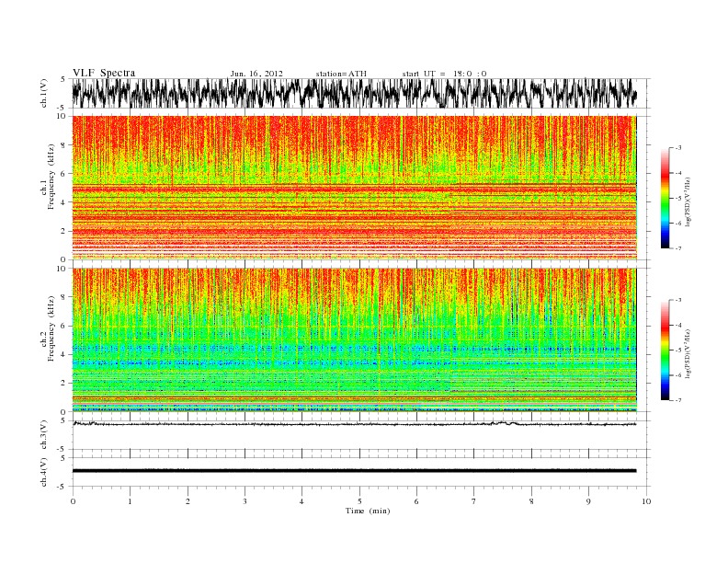Click the "6" kHz tick on ch.1 frequency axis
This screenshot has width=728, height=563.
[x=63, y=174]
